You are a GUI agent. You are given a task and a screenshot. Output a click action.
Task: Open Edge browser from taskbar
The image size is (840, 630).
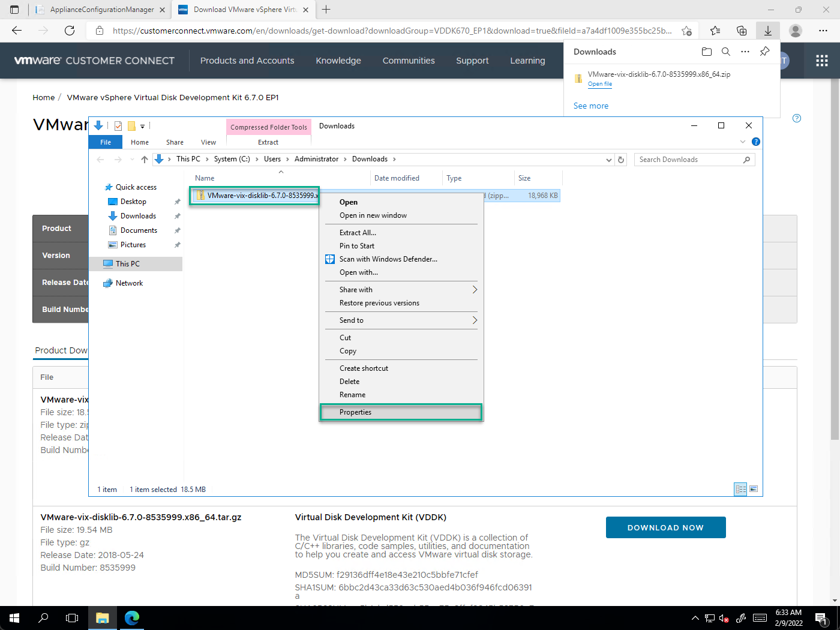pyautogui.click(x=132, y=618)
